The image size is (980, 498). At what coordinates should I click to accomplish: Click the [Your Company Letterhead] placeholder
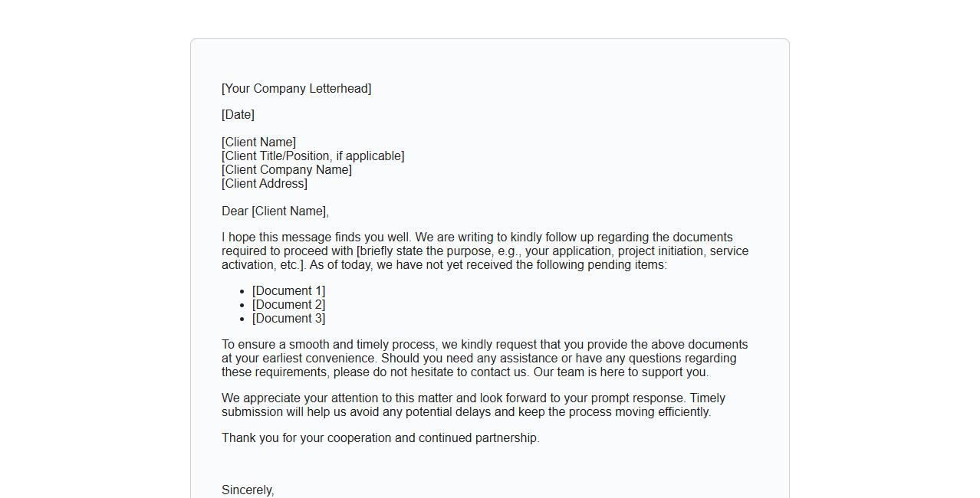pyautogui.click(x=296, y=89)
